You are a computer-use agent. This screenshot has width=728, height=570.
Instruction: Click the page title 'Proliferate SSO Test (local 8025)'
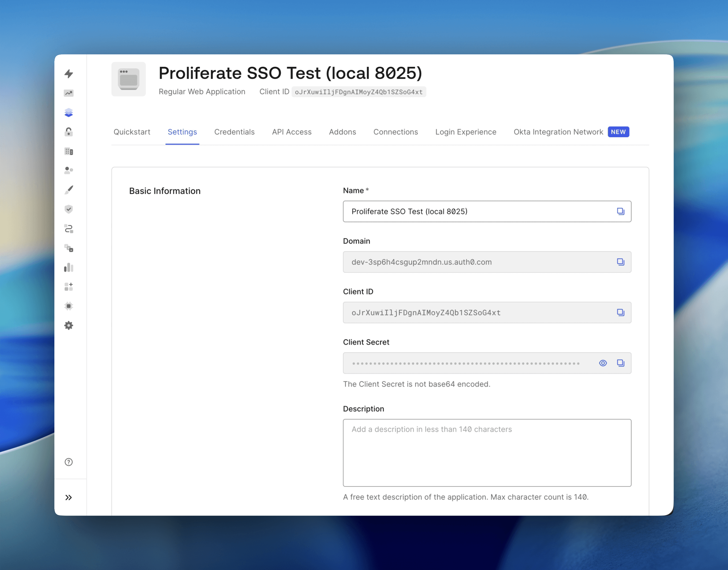290,73
